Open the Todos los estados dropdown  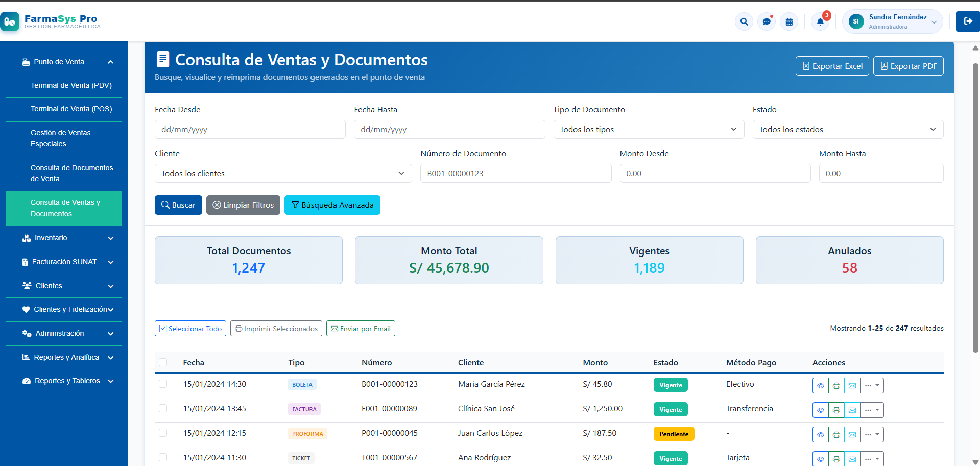click(x=847, y=129)
